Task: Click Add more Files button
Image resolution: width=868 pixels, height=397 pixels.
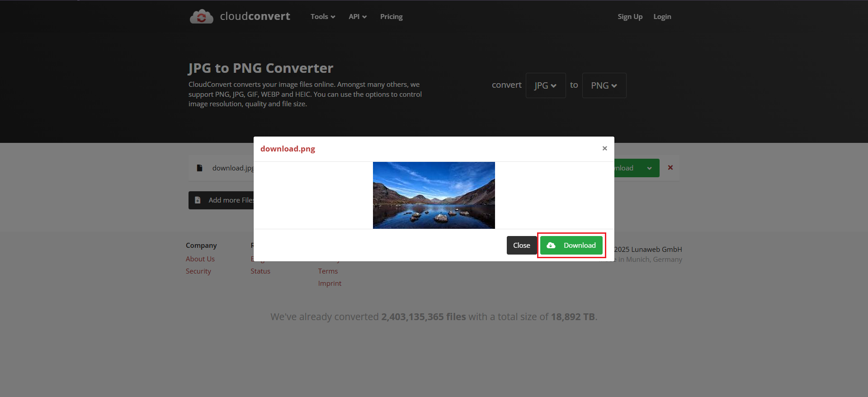Action: [x=222, y=200]
